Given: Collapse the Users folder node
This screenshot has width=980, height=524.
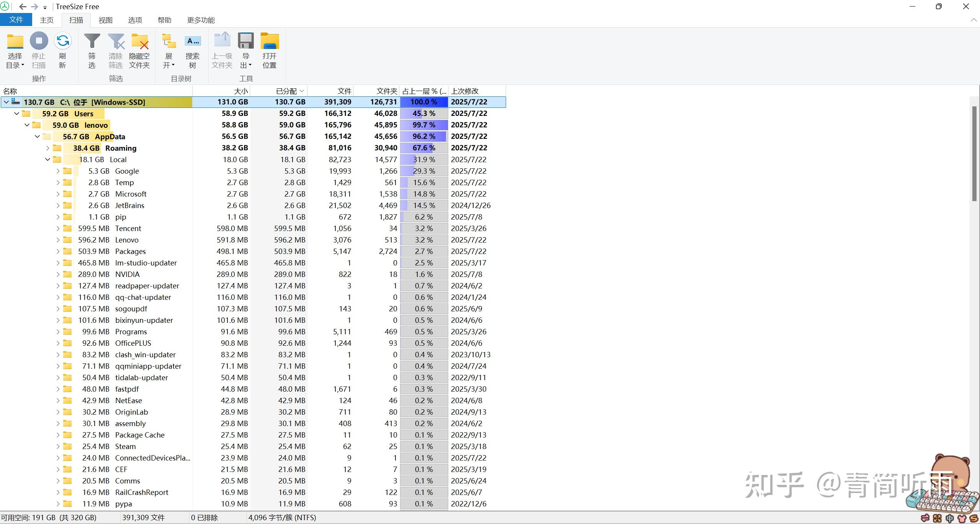Looking at the screenshot, I should (x=16, y=114).
